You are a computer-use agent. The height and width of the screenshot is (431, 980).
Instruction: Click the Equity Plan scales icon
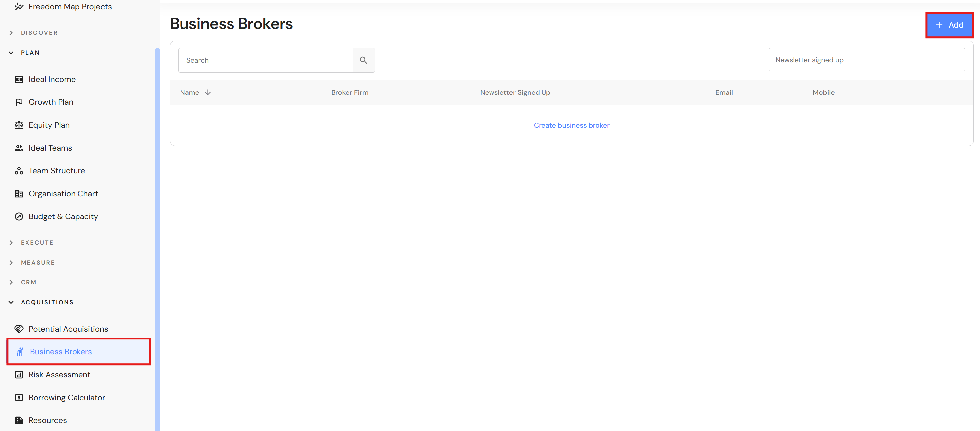click(x=19, y=125)
